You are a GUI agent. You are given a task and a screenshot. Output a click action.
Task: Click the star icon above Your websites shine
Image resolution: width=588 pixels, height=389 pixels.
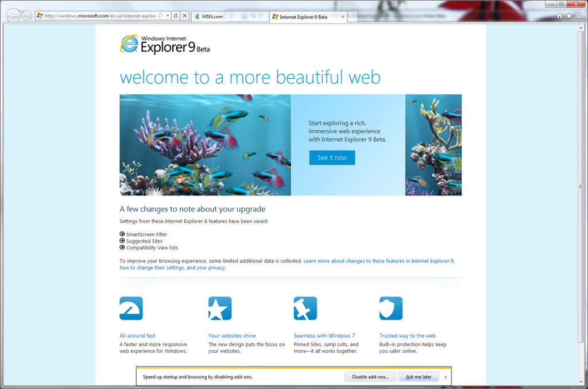[220, 309]
